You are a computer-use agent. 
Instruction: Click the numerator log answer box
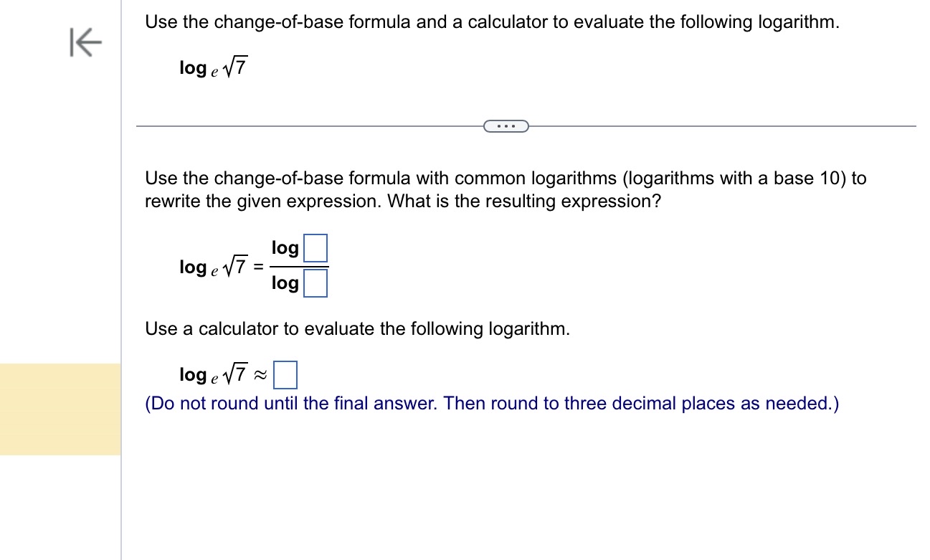pyautogui.click(x=315, y=247)
